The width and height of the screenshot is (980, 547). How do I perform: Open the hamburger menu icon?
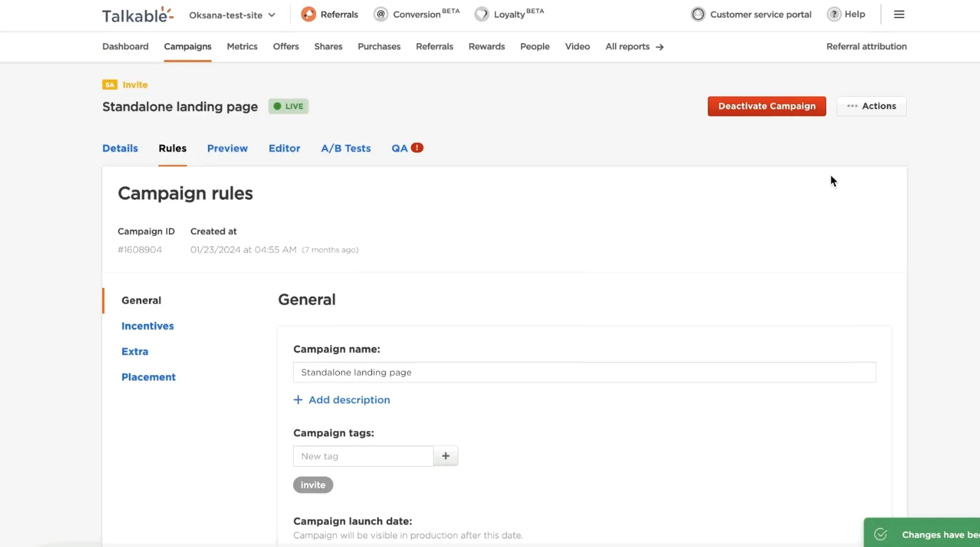coord(899,15)
